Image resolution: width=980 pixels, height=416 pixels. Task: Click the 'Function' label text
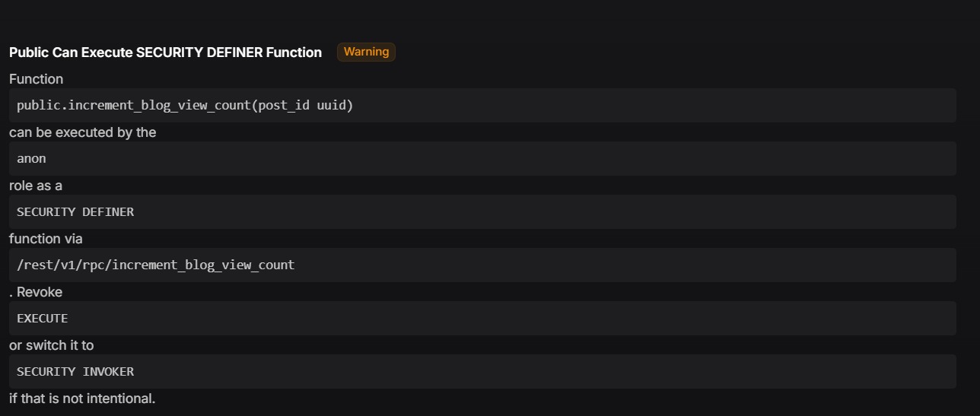36,79
